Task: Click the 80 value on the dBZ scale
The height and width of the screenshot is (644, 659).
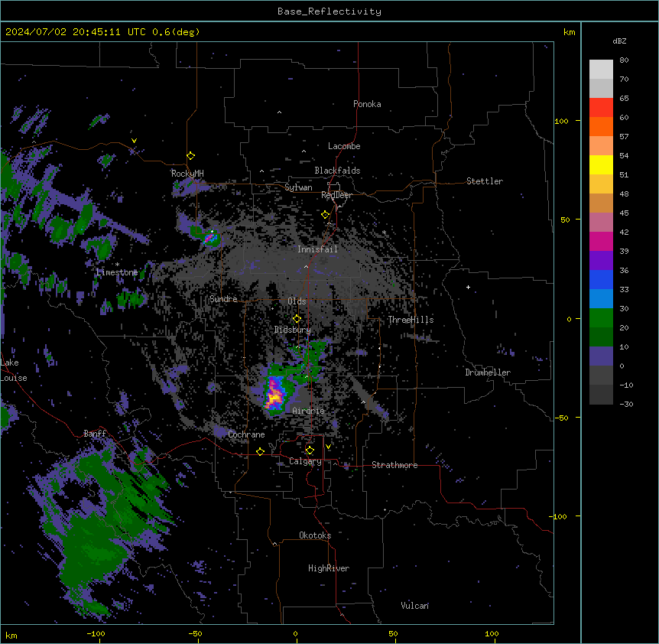Action: [x=624, y=60]
